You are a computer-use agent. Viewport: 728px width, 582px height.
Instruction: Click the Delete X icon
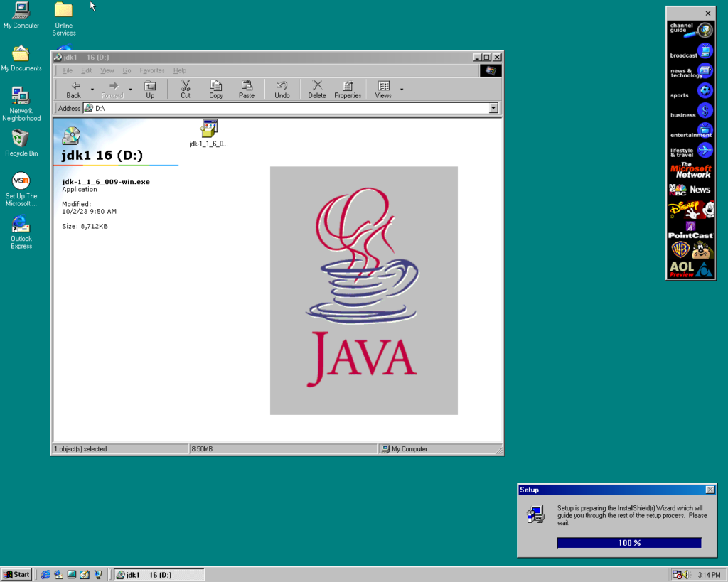[317, 85]
